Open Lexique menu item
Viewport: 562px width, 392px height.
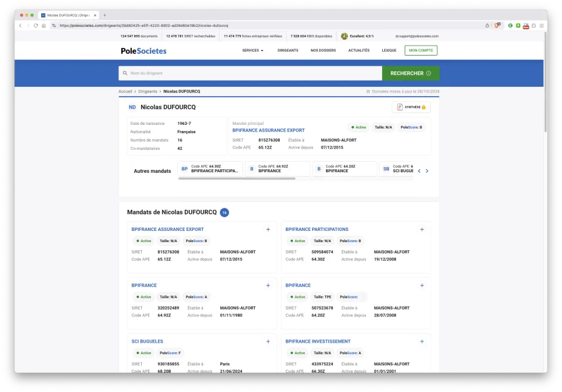tap(389, 51)
